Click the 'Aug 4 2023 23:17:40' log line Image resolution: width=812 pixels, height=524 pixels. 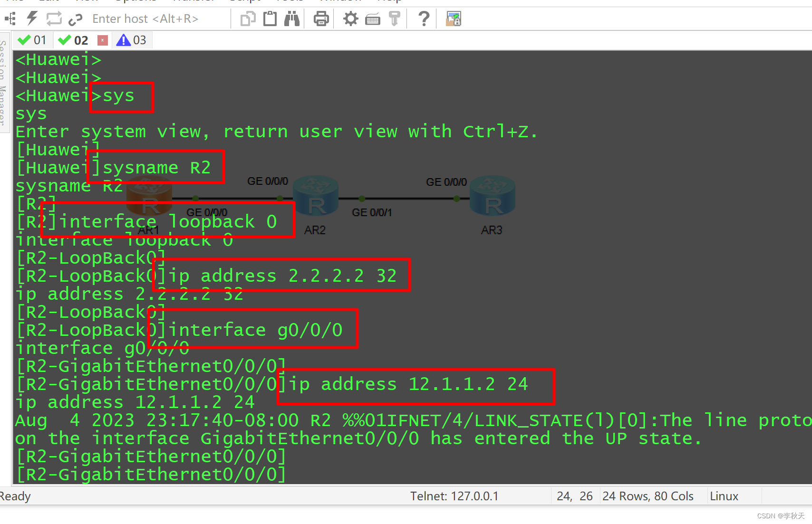413,420
